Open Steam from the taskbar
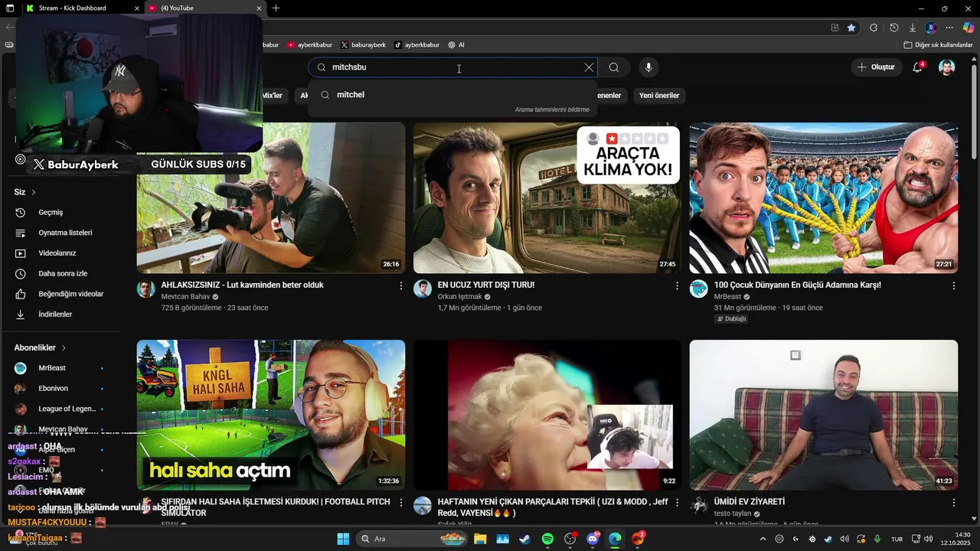 [x=524, y=539]
